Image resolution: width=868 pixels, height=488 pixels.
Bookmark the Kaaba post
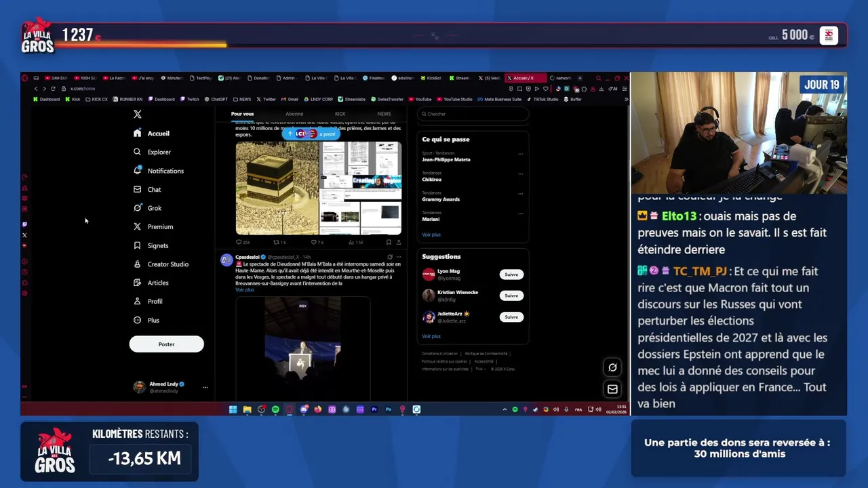[x=389, y=242]
